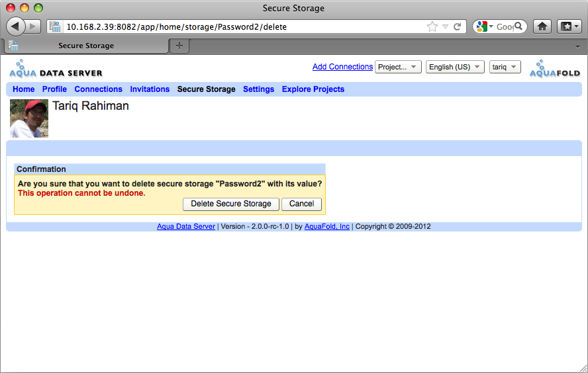The image size is (588, 373).
Task: Click the Confirmation panel header
Action: click(x=170, y=169)
